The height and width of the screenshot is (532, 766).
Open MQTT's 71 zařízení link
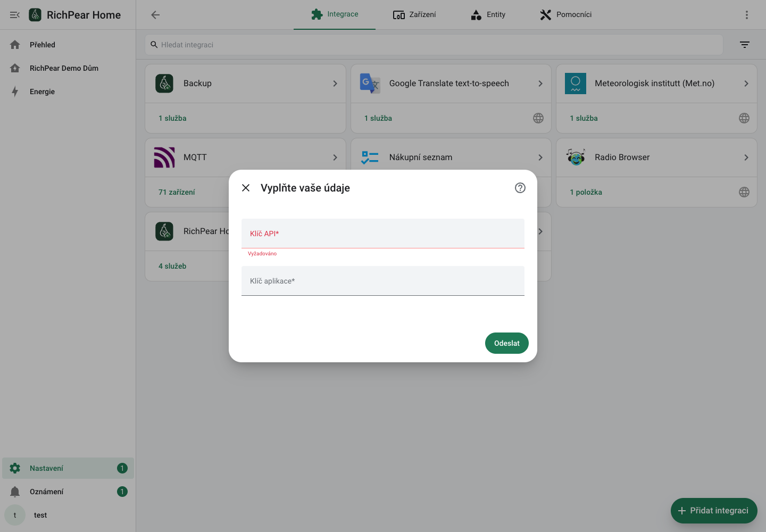[x=177, y=192]
